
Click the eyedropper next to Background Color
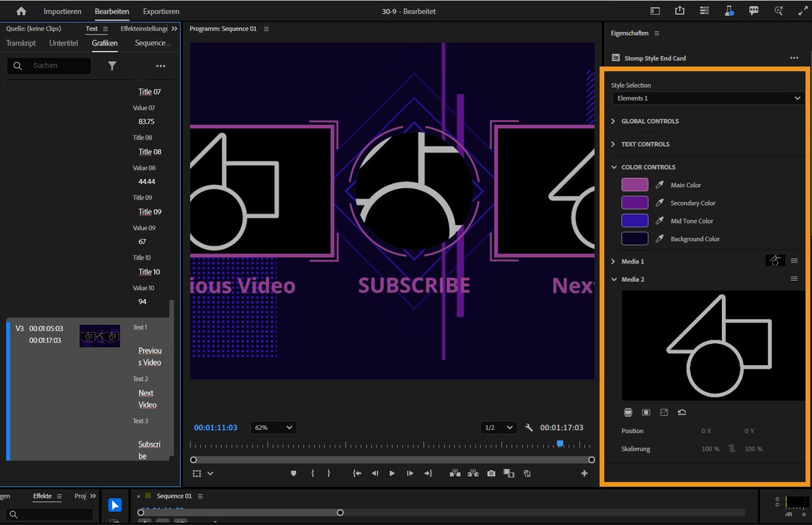click(x=660, y=239)
